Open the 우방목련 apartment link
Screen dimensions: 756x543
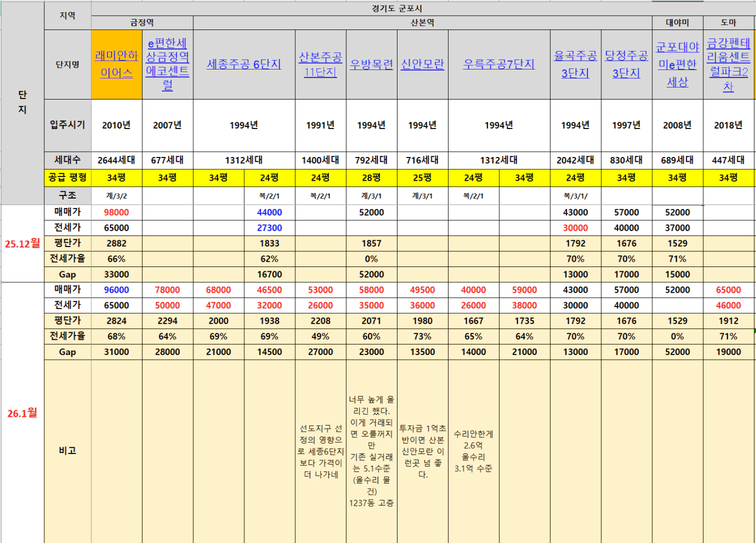[x=371, y=65]
